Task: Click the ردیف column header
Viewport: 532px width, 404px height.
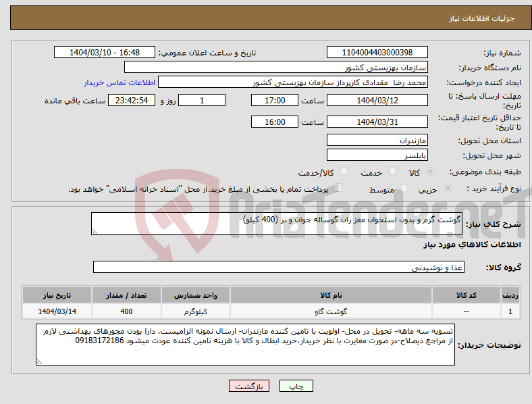Action: pos(510,295)
